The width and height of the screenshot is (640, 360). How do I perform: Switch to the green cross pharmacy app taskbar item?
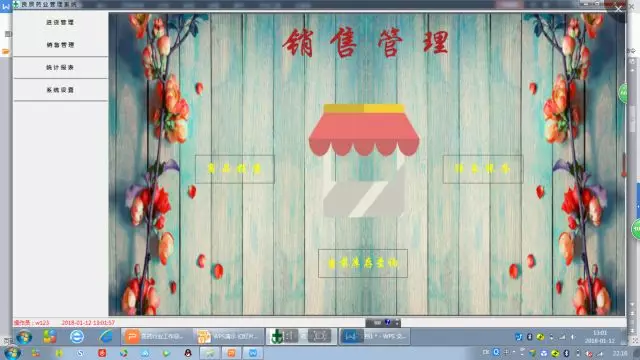pyautogui.click(x=301, y=337)
